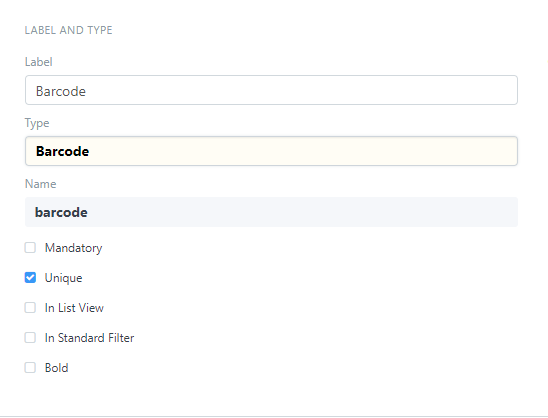
Task: Check the Bold checkbox
Action: tap(30, 368)
